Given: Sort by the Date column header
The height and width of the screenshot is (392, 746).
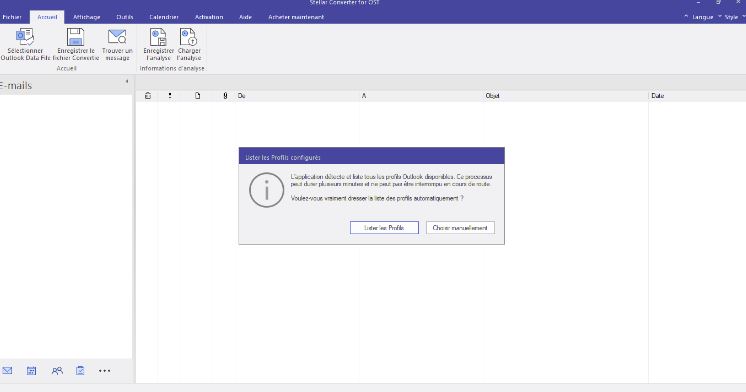Looking at the screenshot, I should 658,96.
